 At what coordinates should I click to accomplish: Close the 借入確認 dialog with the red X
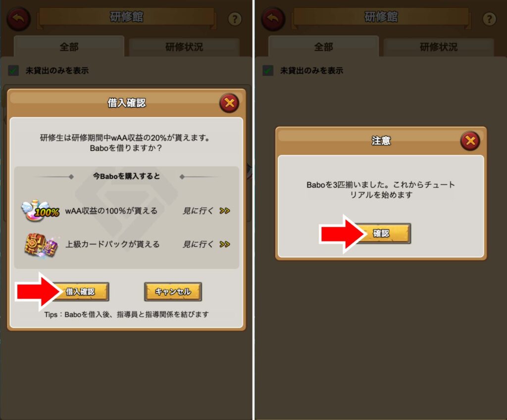pyautogui.click(x=229, y=103)
